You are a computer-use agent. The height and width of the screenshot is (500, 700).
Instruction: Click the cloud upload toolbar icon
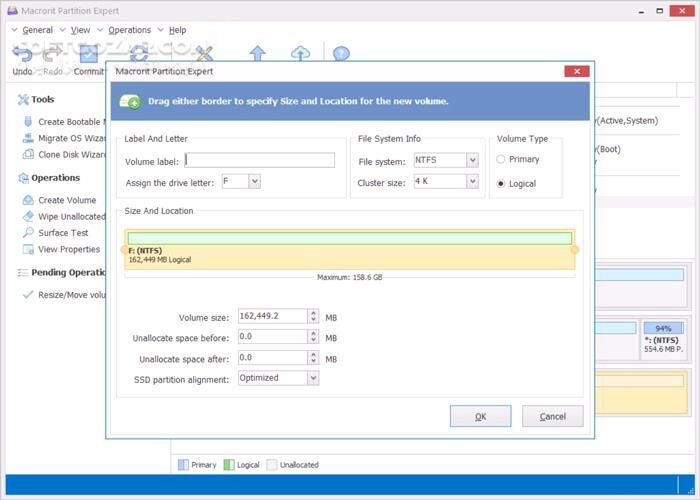(x=300, y=54)
